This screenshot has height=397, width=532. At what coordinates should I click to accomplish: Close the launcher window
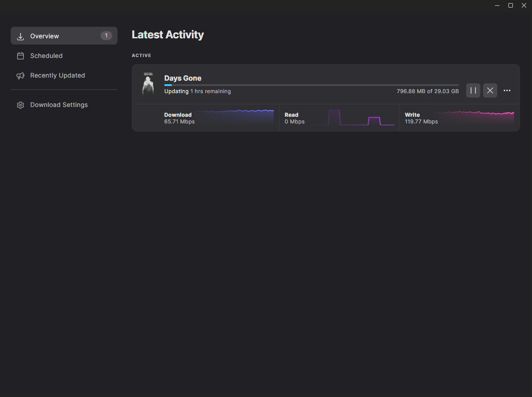[524, 5]
